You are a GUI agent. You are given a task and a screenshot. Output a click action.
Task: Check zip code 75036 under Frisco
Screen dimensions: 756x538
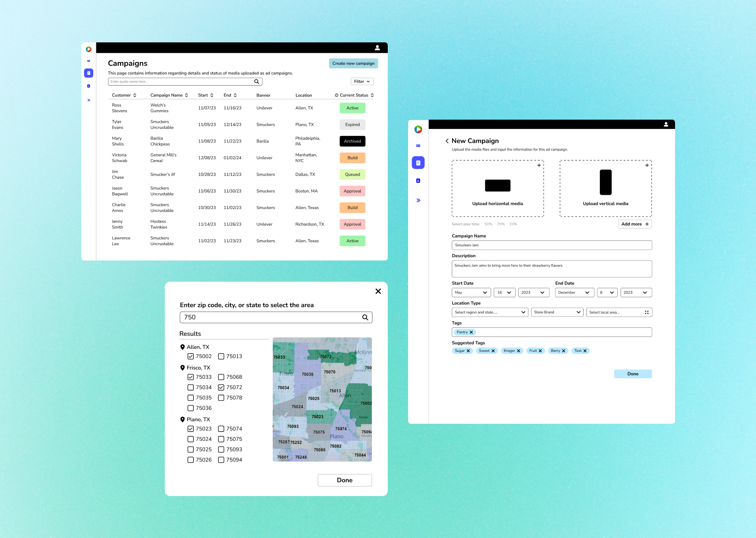[x=191, y=408]
